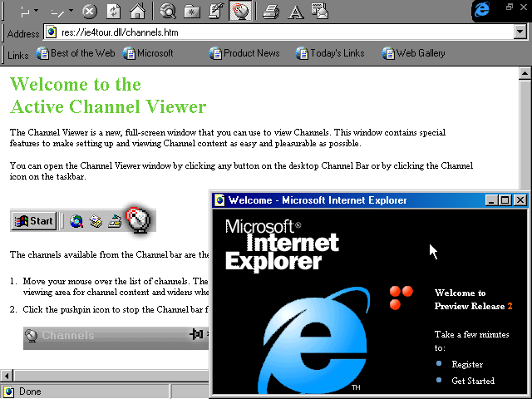Viewport: 532px width, 399px height.
Task: Click the Links toolbar label
Action: [x=18, y=56]
